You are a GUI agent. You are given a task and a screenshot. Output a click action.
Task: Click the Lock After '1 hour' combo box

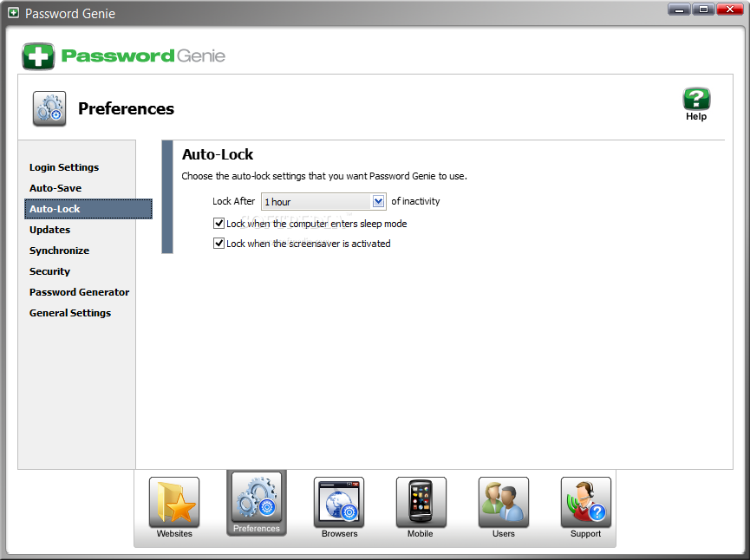[x=323, y=202]
